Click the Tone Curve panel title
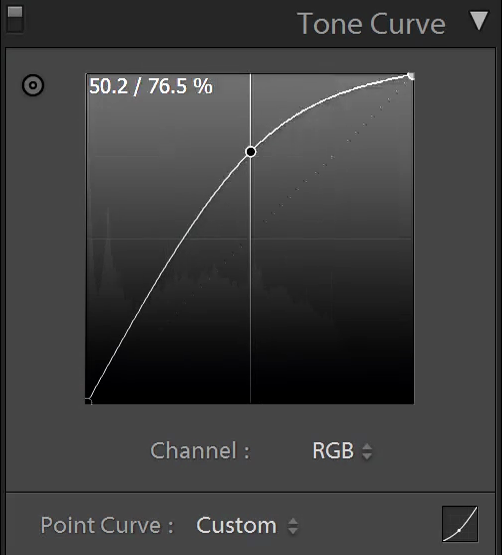 point(372,24)
